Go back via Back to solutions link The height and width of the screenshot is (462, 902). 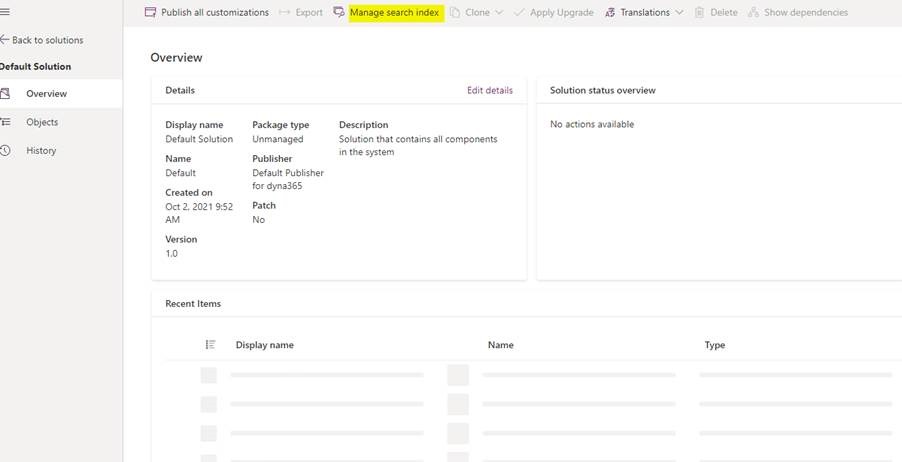pyautogui.click(x=47, y=40)
